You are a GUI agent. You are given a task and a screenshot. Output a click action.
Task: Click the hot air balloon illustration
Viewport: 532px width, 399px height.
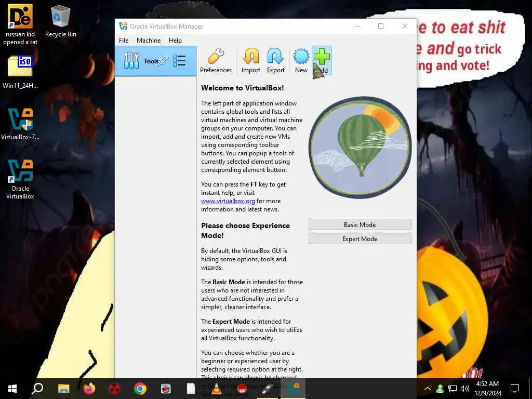click(x=360, y=148)
